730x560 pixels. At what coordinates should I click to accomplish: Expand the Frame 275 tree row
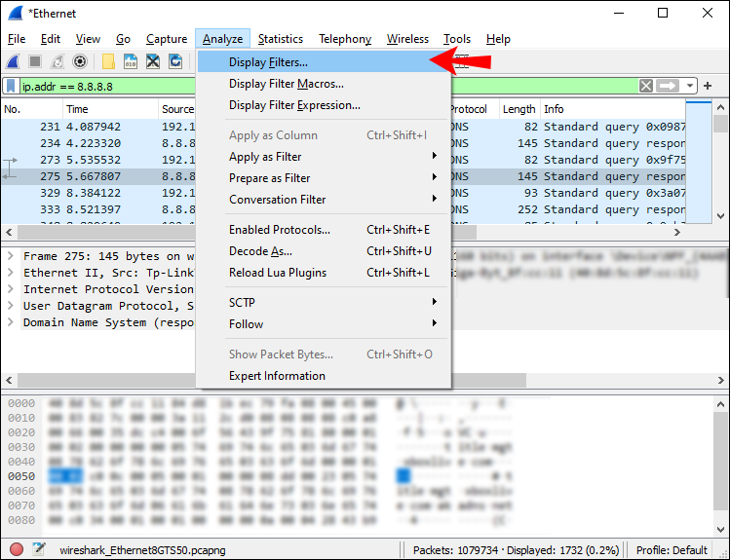click(11, 256)
